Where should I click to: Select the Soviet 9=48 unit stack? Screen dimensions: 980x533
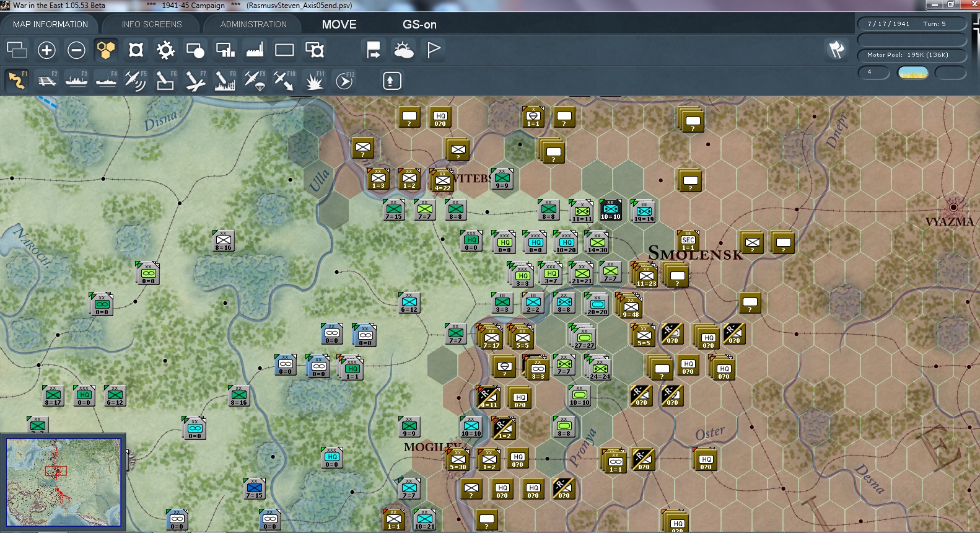[x=629, y=306]
